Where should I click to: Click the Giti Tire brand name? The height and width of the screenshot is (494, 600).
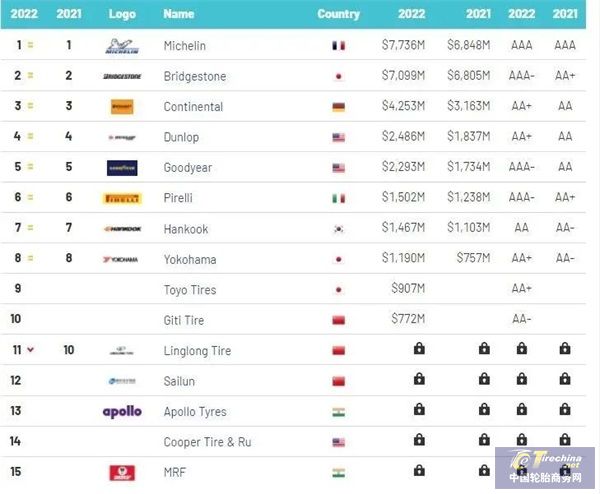tap(184, 320)
